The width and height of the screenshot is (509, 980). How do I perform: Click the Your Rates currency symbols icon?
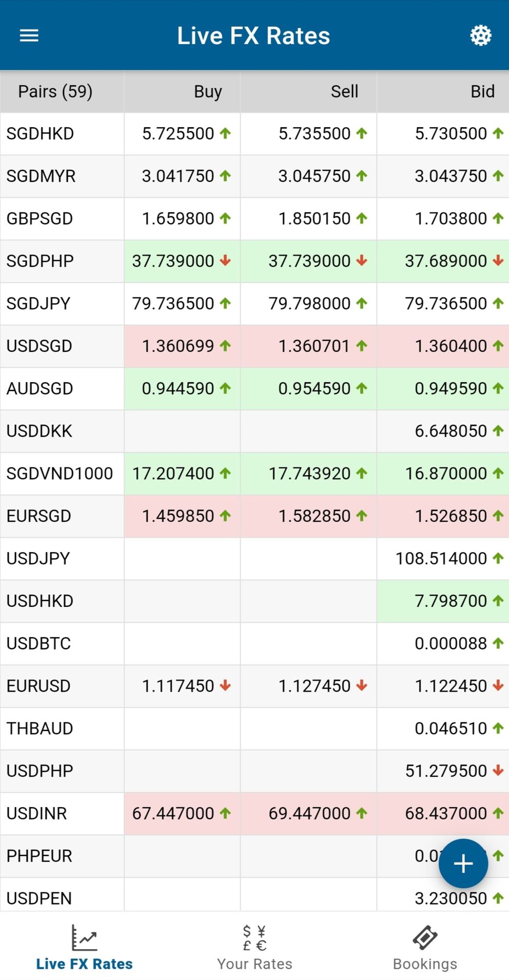coord(254,938)
